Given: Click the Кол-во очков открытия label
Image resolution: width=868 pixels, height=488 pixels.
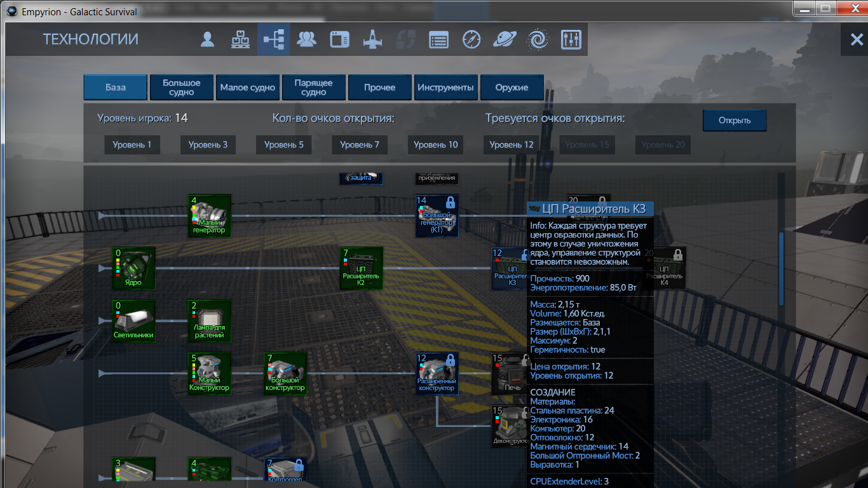Looking at the screenshot, I should (x=334, y=118).
